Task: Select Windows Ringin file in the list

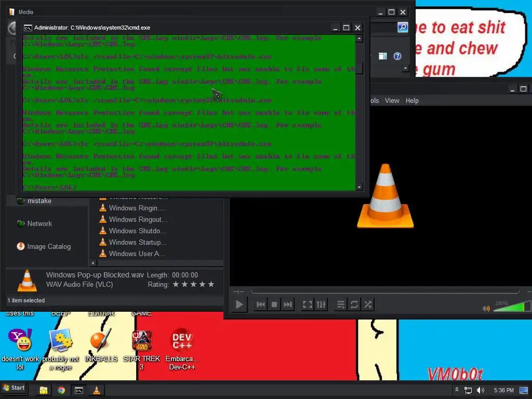Action: point(132,208)
